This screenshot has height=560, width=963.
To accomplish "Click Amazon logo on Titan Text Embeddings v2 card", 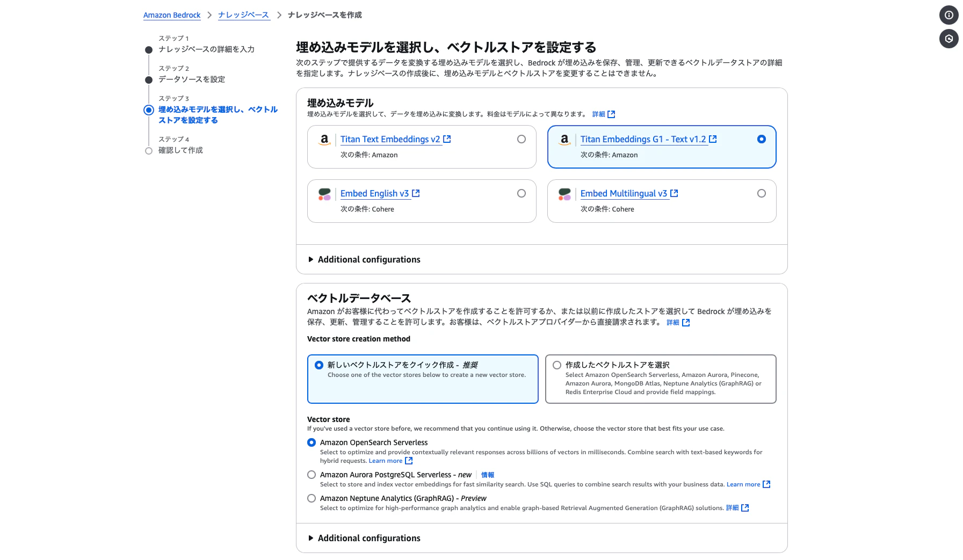I will (x=324, y=140).
